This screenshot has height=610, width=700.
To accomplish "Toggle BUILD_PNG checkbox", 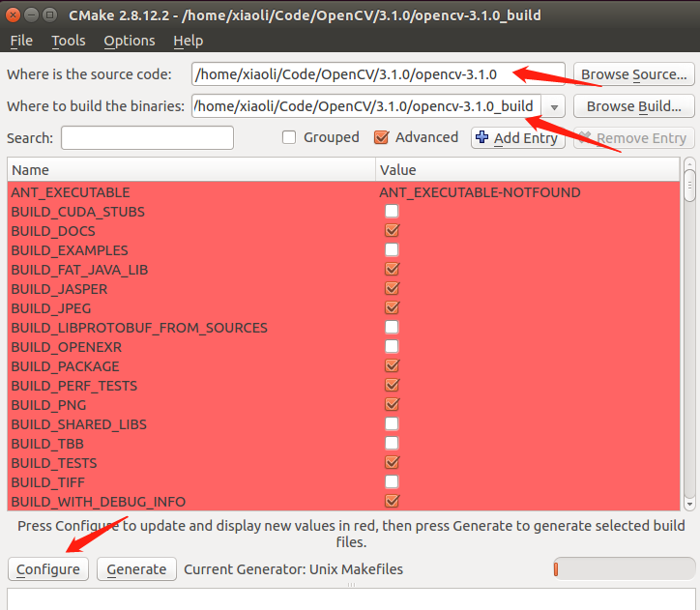I will coord(392,404).
